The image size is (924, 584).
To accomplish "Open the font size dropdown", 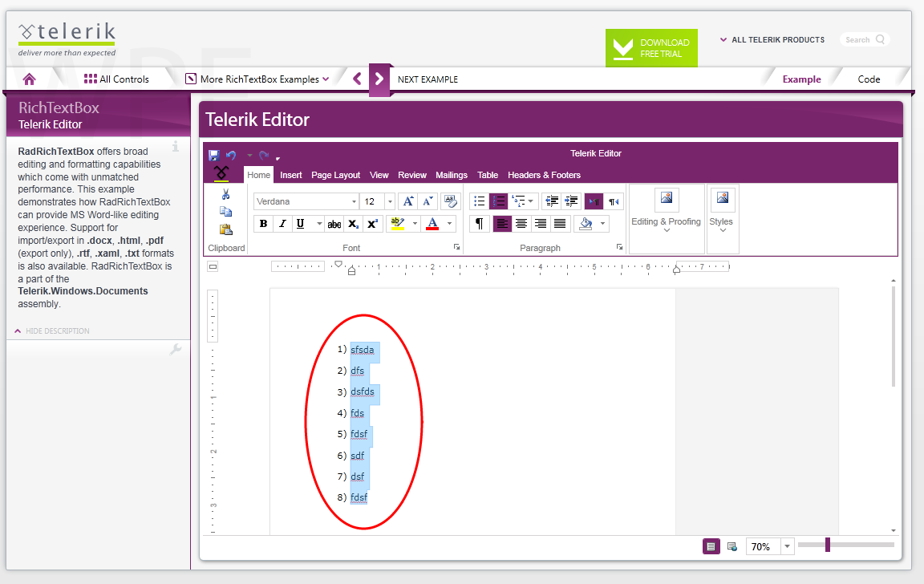I will [x=390, y=201].
